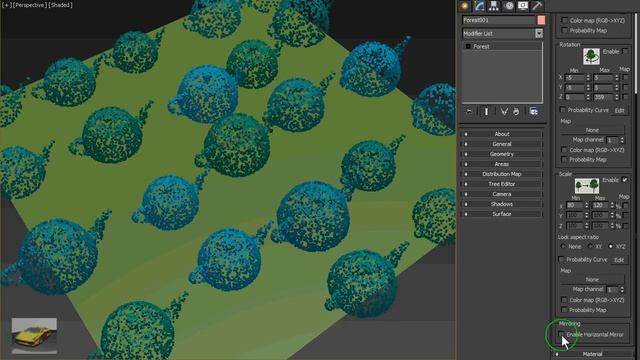Click Configure Modifier Sets icon
This screenshot has height=360, width=640.
tap(533, 111)
